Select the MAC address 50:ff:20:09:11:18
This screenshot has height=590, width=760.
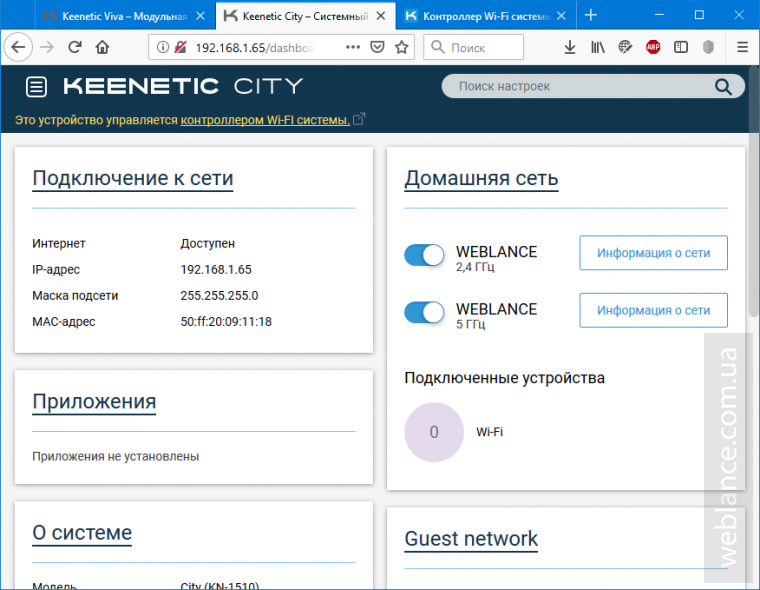tap(226, 321)
